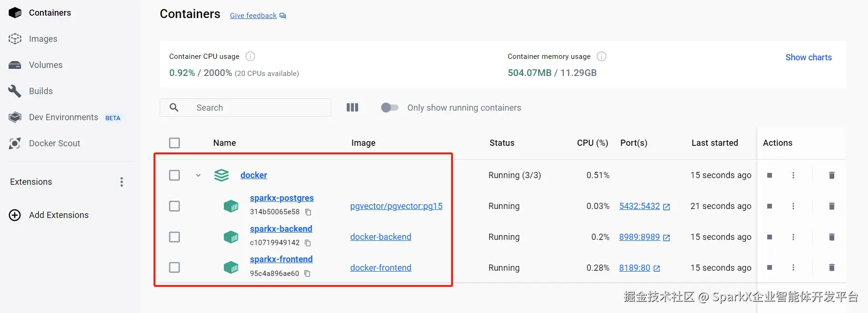Show memory usage info tooltip icon
This screenshot has width=868, height=313.
pos(601,57)
